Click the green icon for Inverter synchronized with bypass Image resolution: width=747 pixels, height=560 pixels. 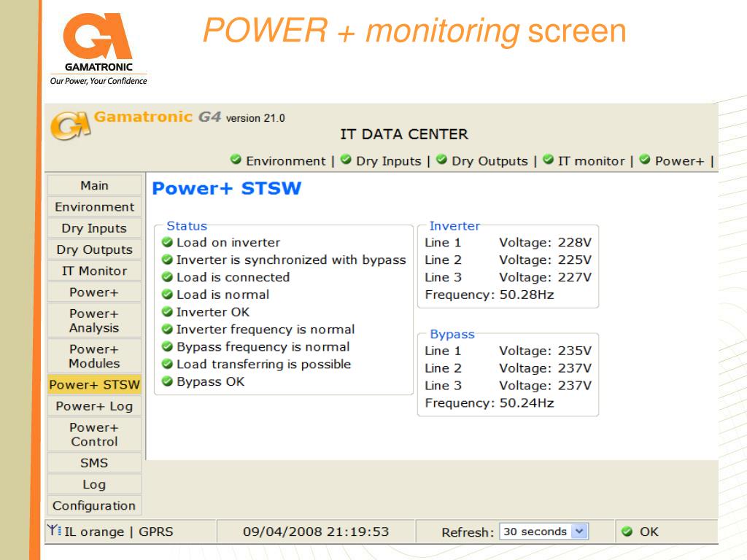pyautogui.click(x=167, y=260)
